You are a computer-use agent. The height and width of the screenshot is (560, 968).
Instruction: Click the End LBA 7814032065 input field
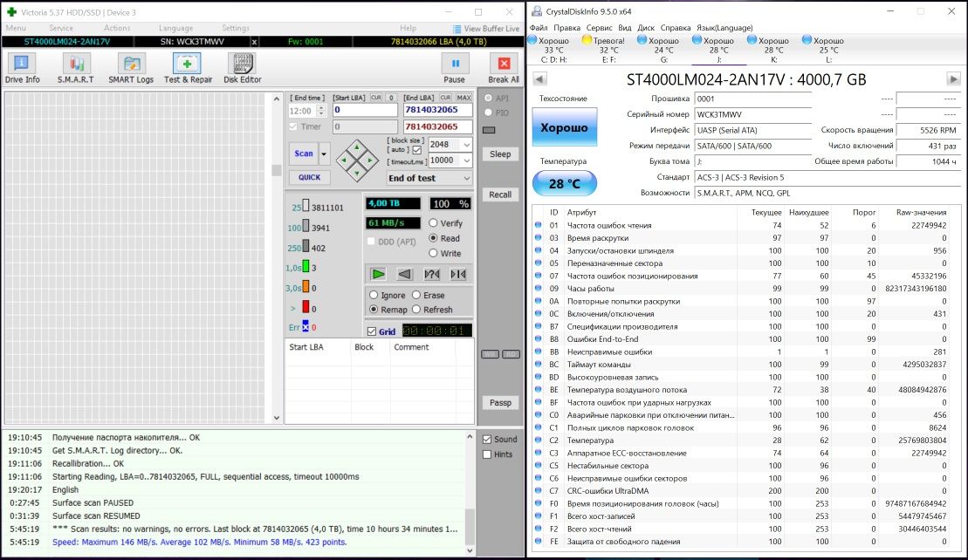(437, 110)
